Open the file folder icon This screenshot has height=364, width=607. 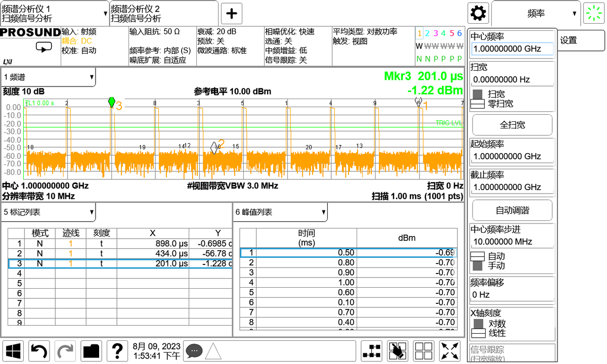click(x=92, y=350)
